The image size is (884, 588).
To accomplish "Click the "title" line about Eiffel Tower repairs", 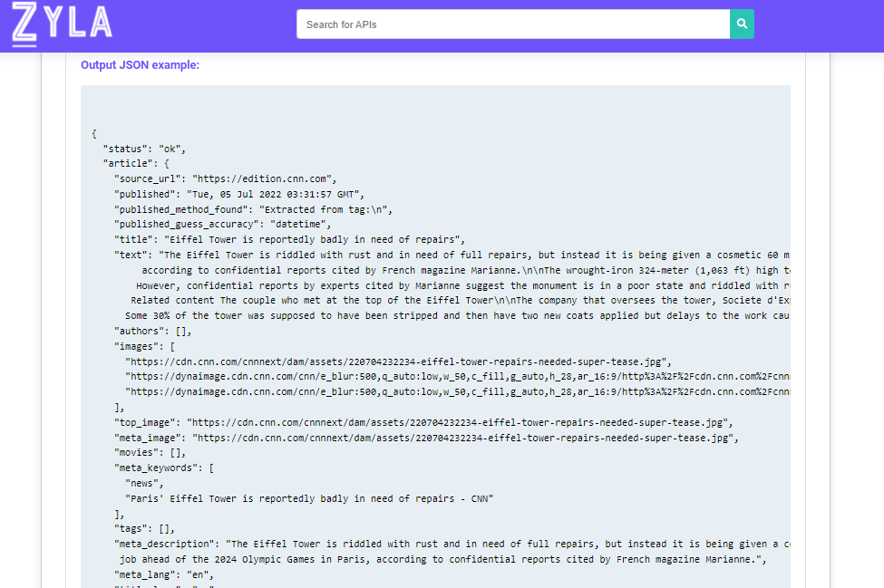I will tap(289, 239).
